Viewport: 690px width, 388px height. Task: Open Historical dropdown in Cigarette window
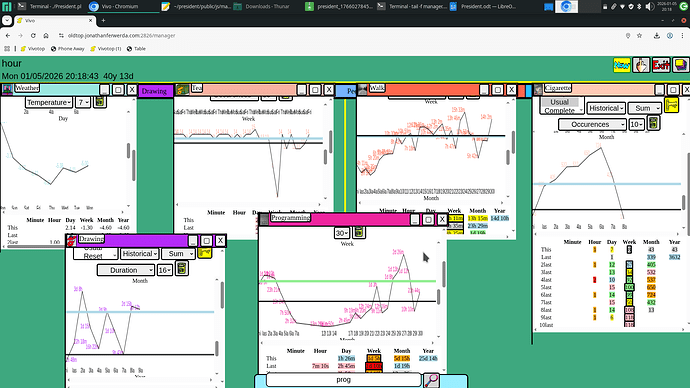[x=606, y=108]
